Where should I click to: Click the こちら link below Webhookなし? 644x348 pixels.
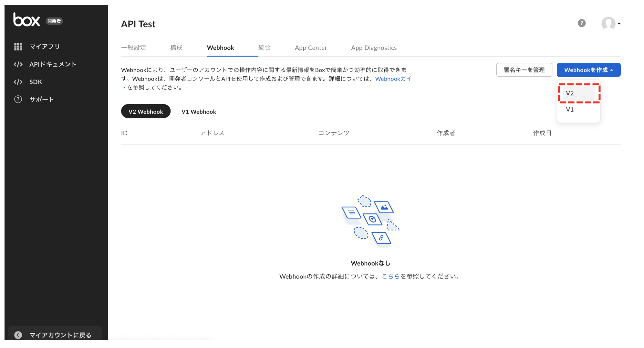coord(391,277)
